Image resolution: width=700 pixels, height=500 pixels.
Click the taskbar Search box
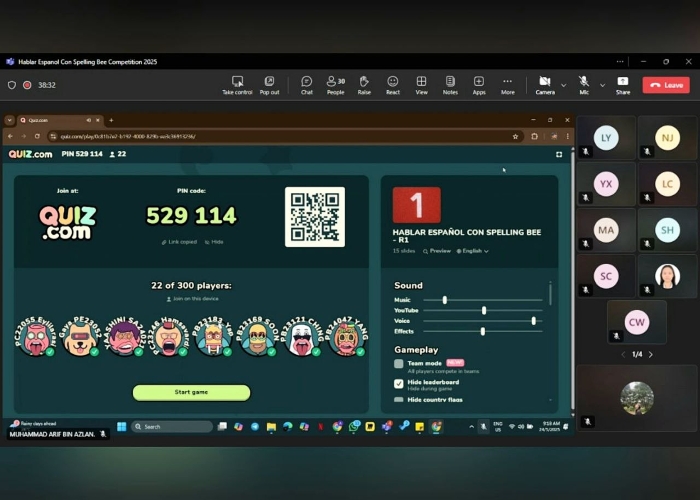click(173, 426)
